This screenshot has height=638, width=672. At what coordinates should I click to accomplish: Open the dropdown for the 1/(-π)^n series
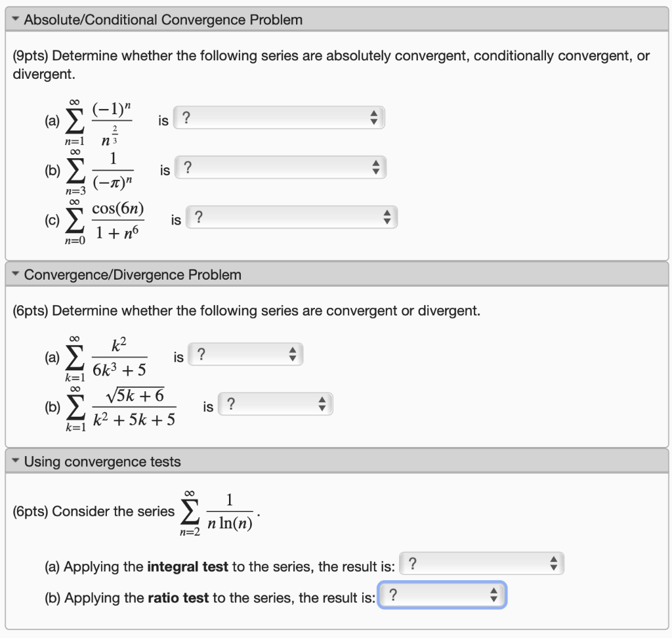coord(276,167)
